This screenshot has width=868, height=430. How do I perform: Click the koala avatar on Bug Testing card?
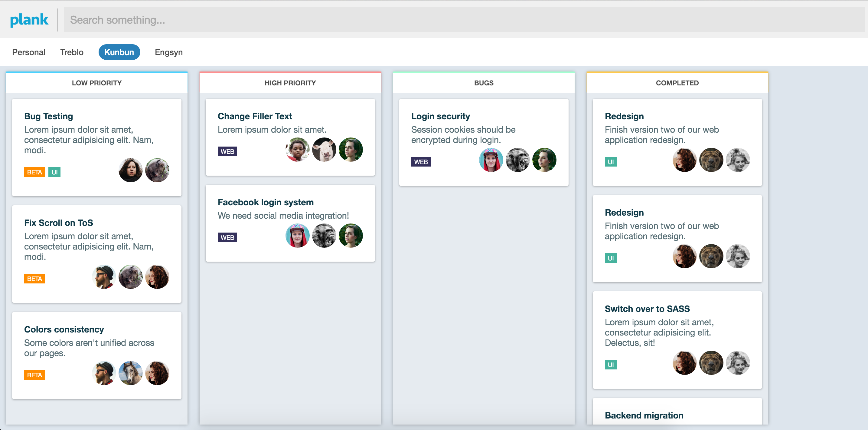click(157, 170)
